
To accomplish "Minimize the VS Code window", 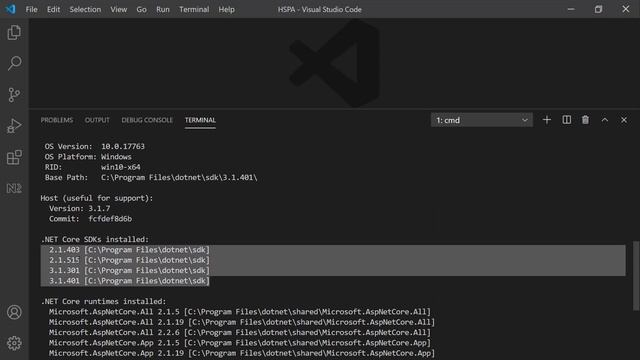I will click(x=571, y=9).
